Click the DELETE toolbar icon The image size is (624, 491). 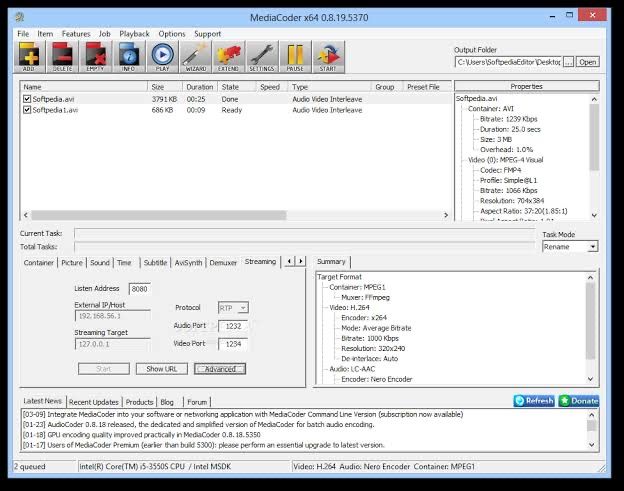tap(62, 57)
